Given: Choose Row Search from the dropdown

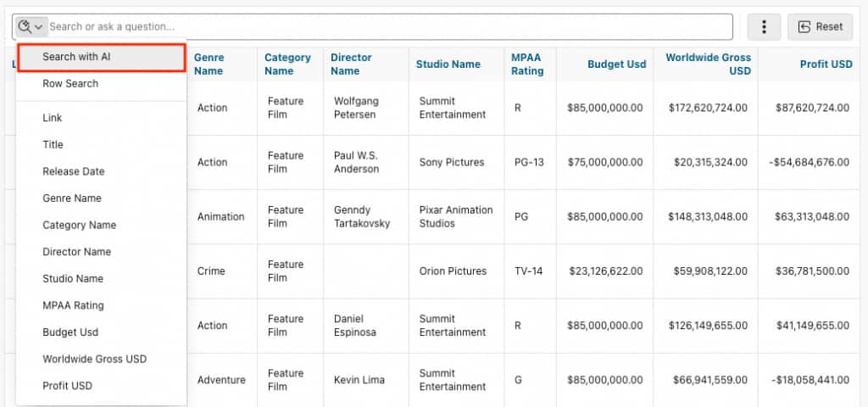Looking at the screenshot, I should [70, 84].
